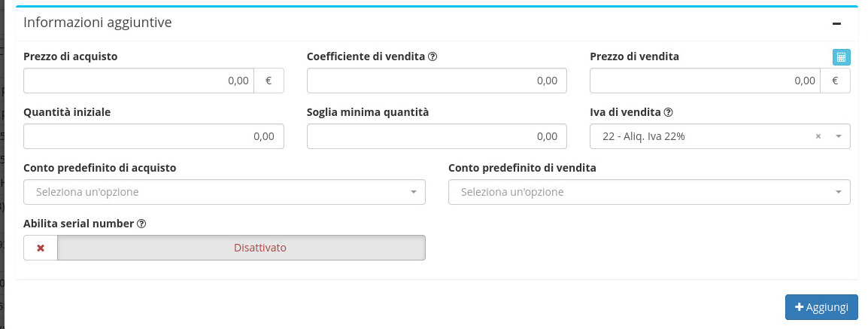The image size is (868, 329).
Task: Click the red X serial number icon
Action: [41, 248]
